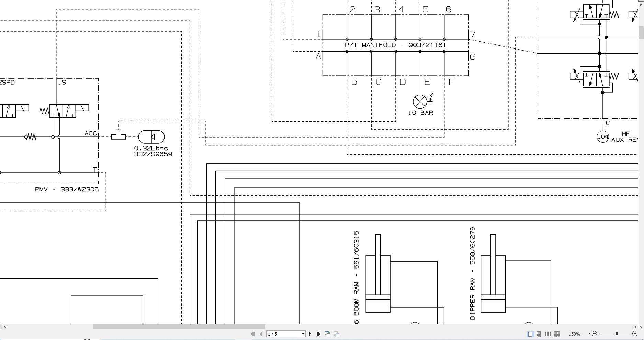The height and width of the screenshot is (340, 644).
Task: Click the 332/S9659 part number text
Action: 153,154
